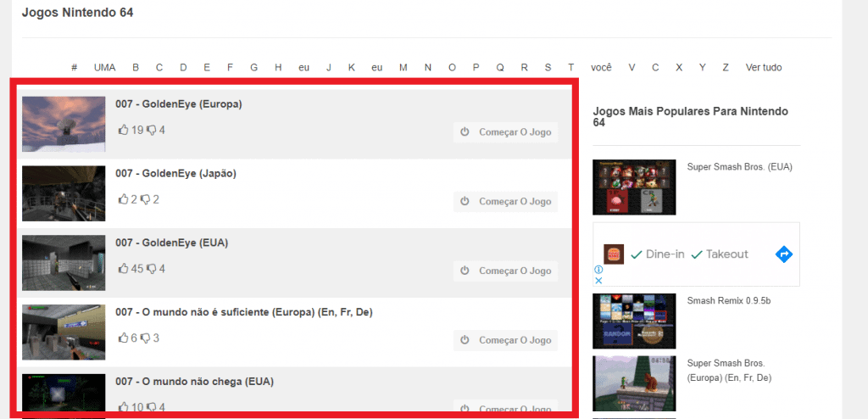Filter games by UMA letter

pos(104,68)
